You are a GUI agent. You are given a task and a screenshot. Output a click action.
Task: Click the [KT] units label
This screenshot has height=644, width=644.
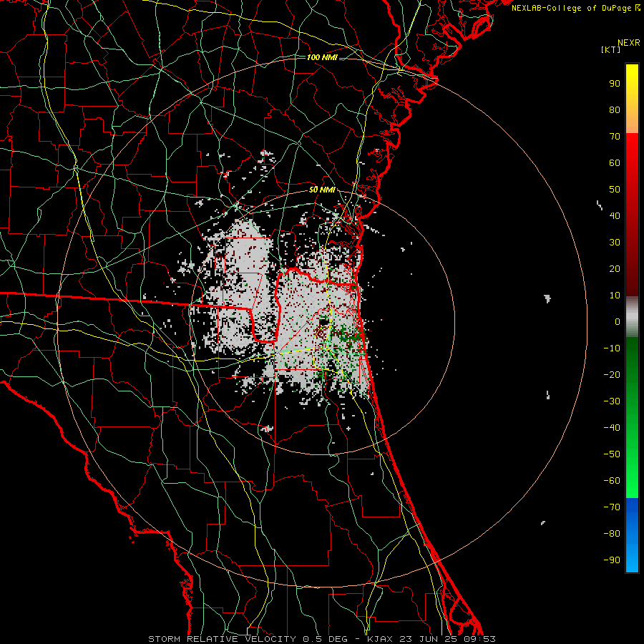611,49
